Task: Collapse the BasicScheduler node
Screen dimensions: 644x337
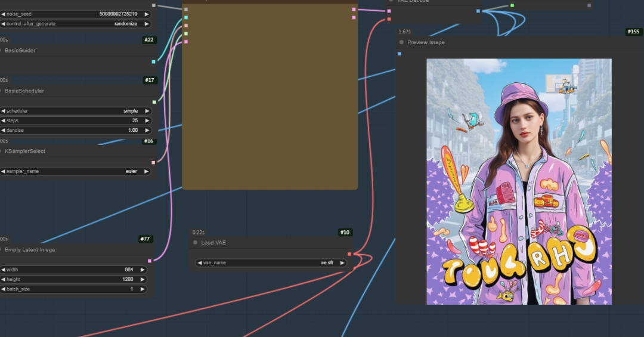Action: tap(1, 91)
